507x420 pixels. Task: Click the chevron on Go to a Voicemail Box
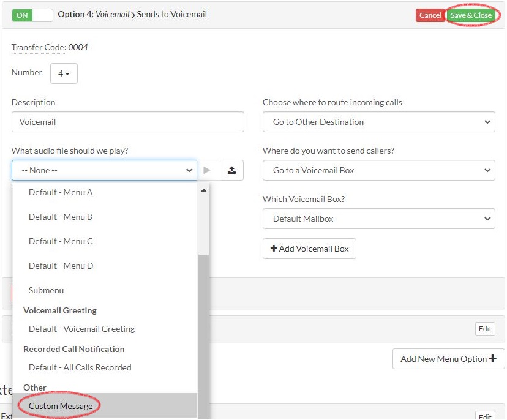click(488, 170)
